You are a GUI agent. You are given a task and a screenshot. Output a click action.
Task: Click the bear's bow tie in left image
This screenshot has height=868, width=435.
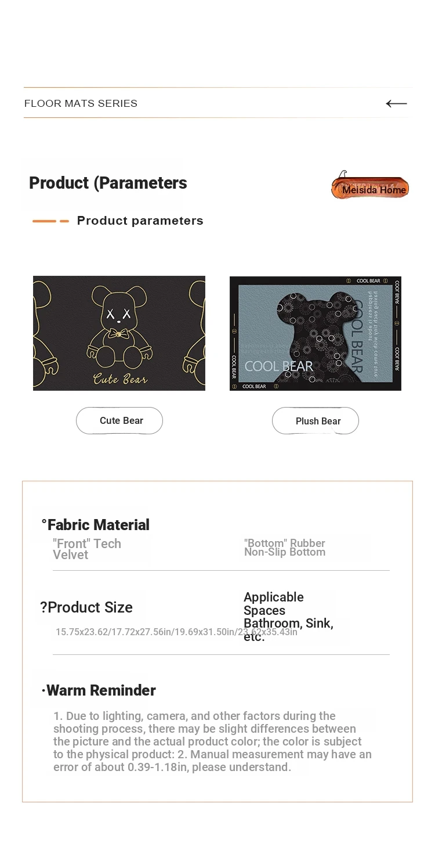(x=119, y=333)
